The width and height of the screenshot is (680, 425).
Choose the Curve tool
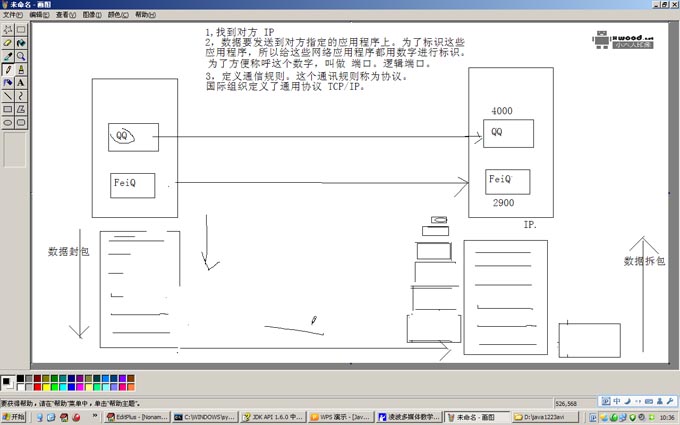point(21,96)
